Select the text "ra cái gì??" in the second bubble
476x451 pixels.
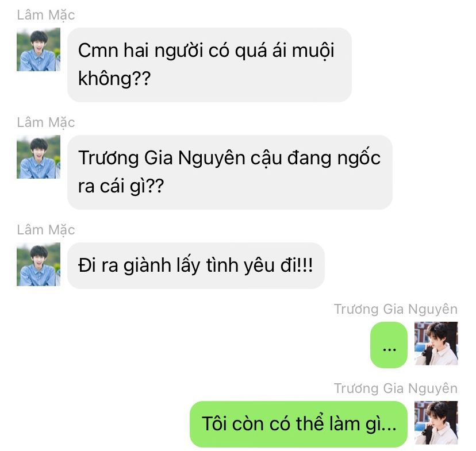pos(121,186)
